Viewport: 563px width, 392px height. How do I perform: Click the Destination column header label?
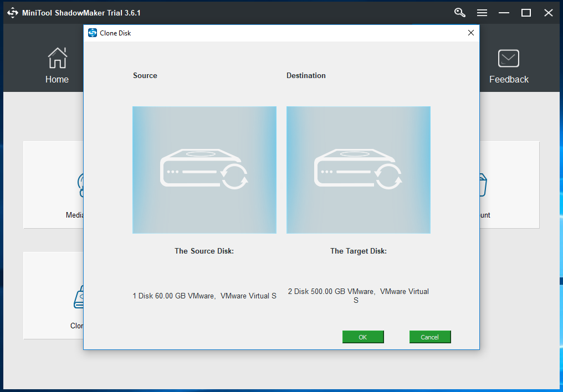pyautogui.click(x=306, y=75)
